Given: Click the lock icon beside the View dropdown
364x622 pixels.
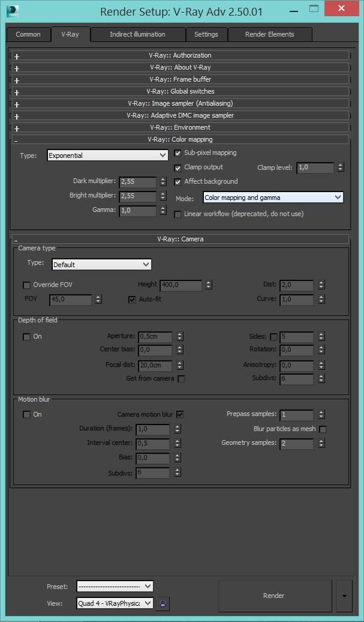Looking at the screenshot, I should coord(163,603).
